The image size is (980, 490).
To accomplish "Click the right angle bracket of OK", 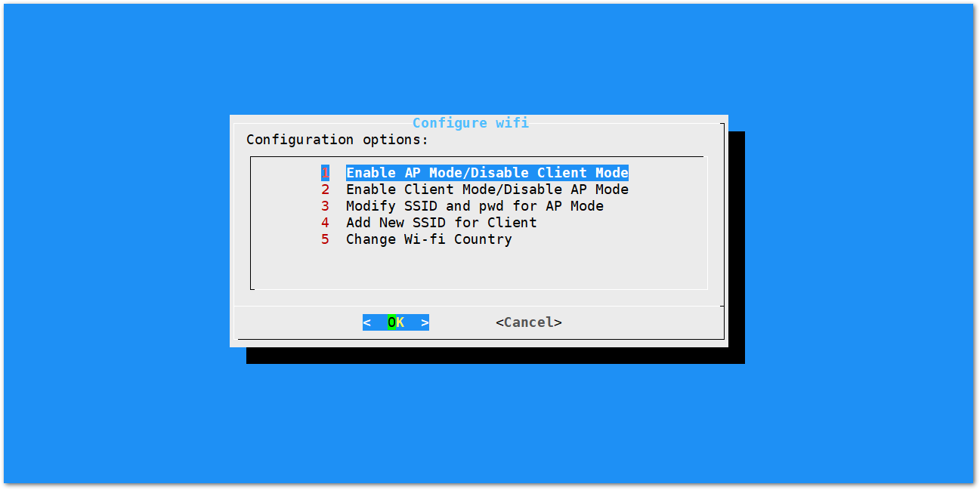I will pos(425,322).
